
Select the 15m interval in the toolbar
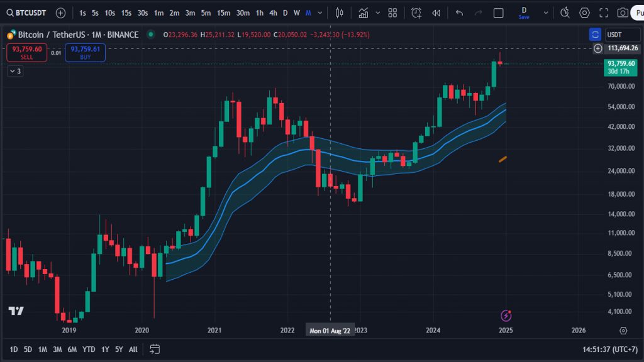(223, 12)
